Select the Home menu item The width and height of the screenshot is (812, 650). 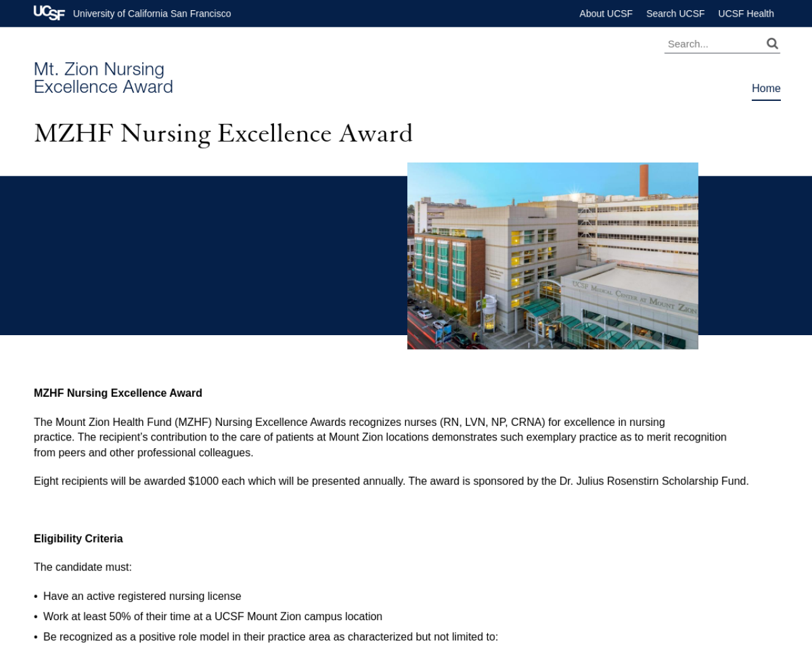[x=766, y=88]
